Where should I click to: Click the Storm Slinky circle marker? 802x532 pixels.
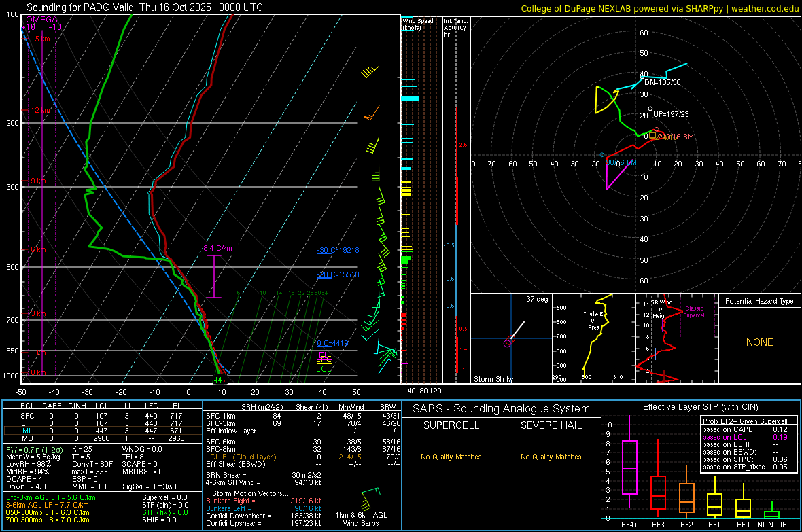click(508, 342)
